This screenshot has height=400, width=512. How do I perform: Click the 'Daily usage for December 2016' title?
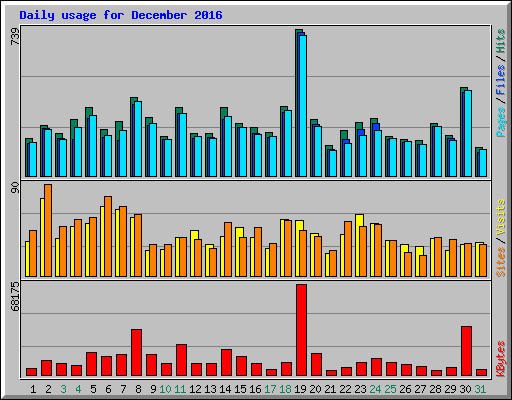pyautogui.click(x=121, y=15)
